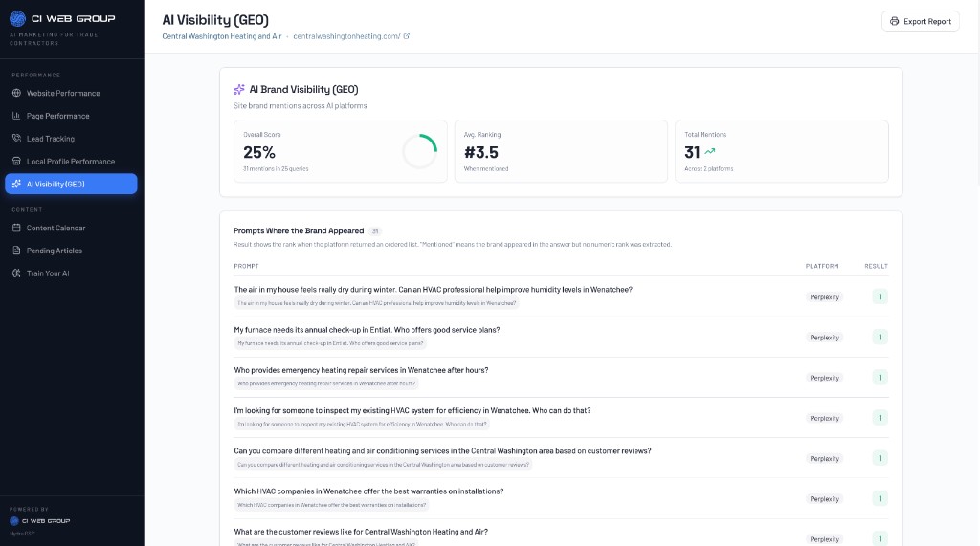Click Perplexity badge in best warranties row

pos(824,499)
